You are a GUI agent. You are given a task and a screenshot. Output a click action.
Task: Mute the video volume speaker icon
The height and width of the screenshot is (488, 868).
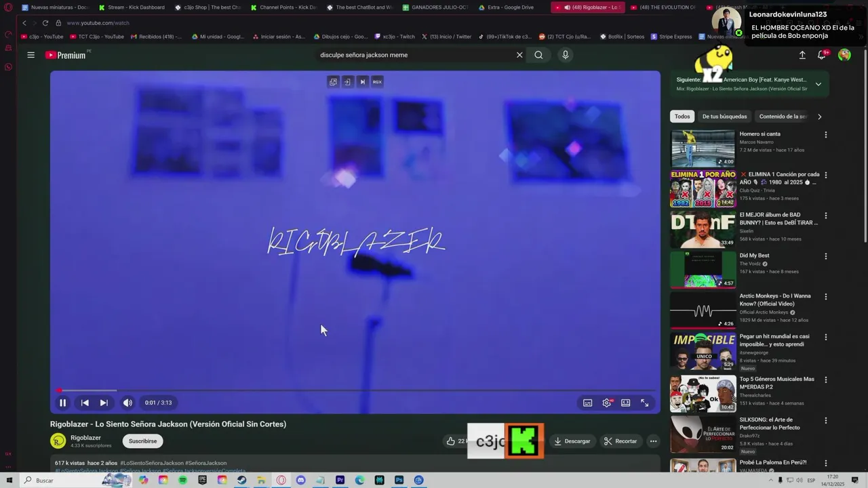(127, 403)
